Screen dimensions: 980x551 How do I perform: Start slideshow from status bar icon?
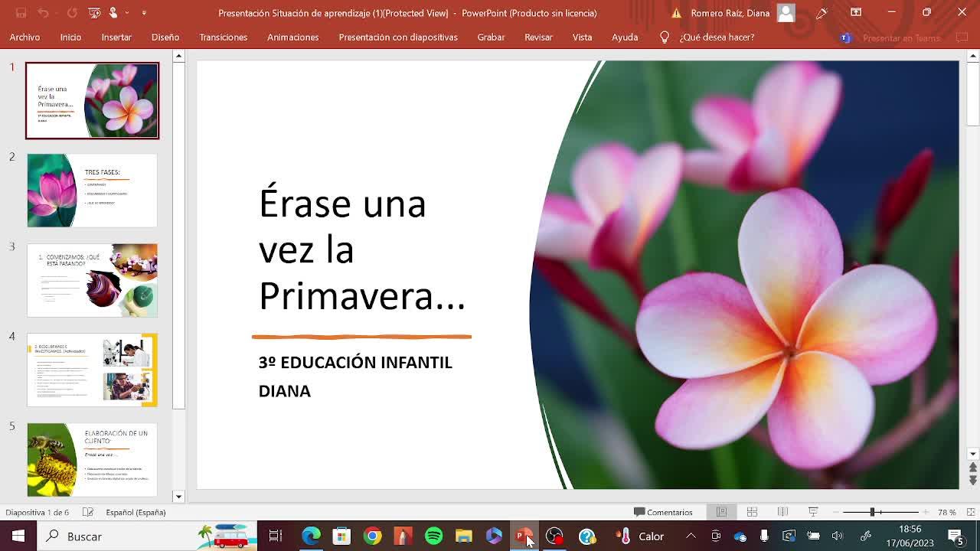pos(813,512)
